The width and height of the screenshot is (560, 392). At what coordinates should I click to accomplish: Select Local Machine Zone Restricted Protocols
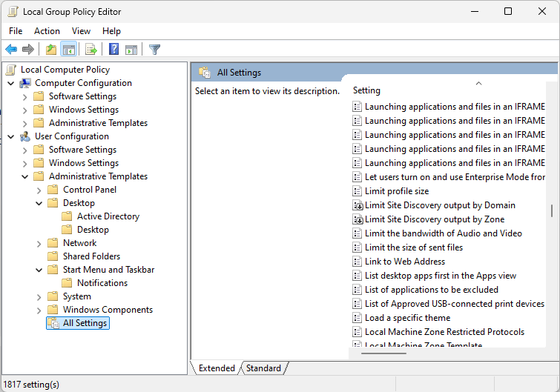coord(444,332)
